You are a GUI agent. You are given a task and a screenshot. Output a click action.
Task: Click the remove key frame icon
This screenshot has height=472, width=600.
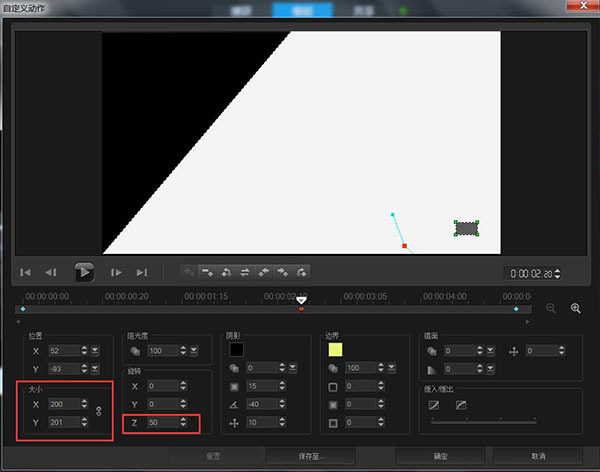pyautogui.click(x=207, y=273)
